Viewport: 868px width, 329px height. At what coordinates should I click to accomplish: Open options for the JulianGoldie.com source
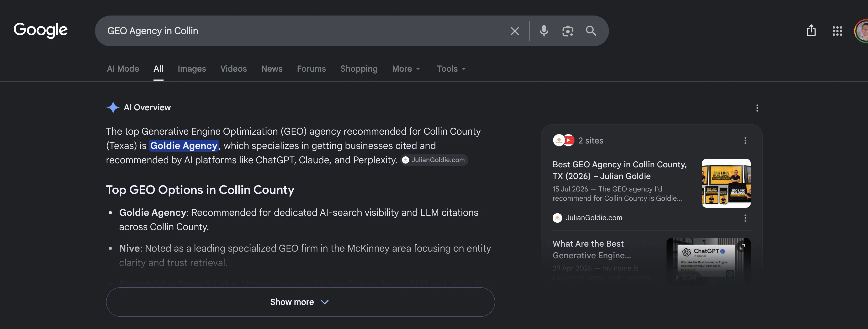pyautogui.click(x=745, y=218)
